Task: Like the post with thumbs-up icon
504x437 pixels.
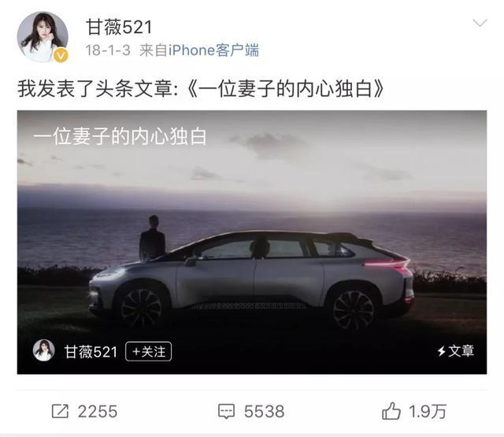Action: tap(391, 411)
